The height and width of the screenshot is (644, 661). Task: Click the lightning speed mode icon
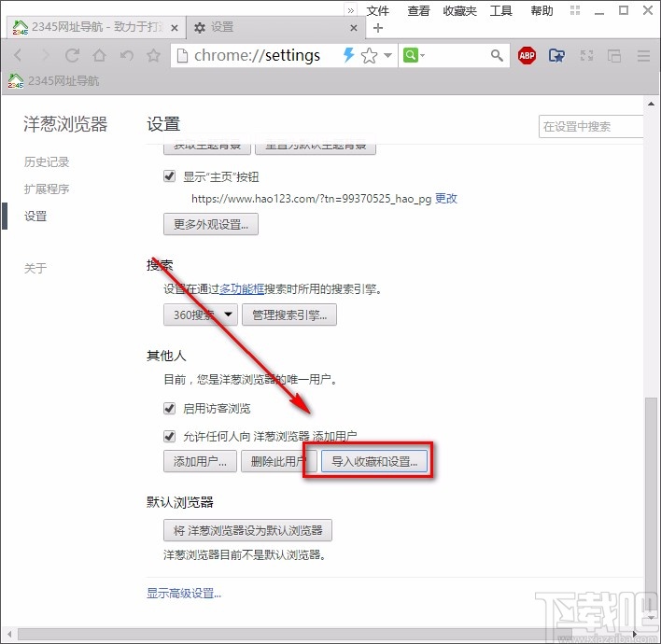coord(348,55)
